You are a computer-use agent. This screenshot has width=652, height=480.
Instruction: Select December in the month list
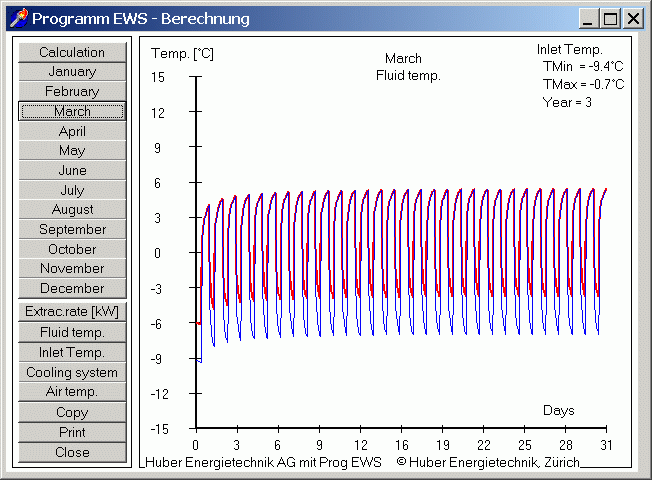click(x=72, y=288)
